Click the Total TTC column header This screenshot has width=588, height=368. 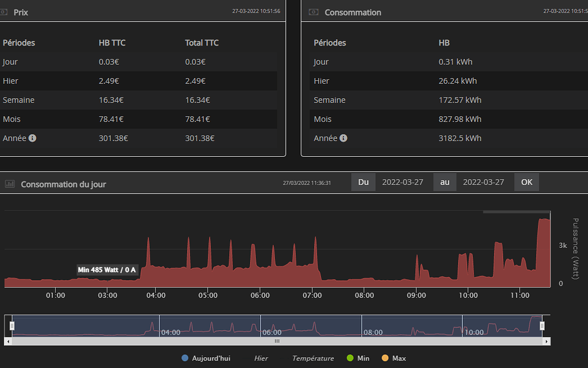[x=202, y=43]
